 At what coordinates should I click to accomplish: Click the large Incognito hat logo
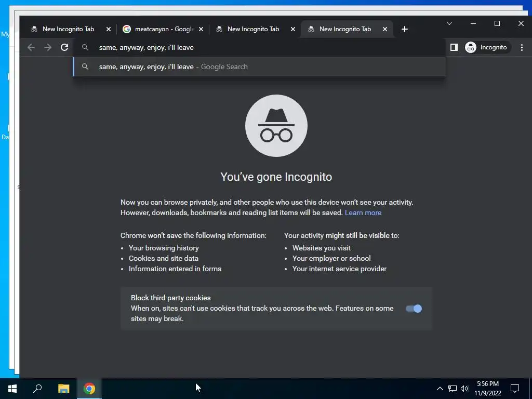coord(276,126)
